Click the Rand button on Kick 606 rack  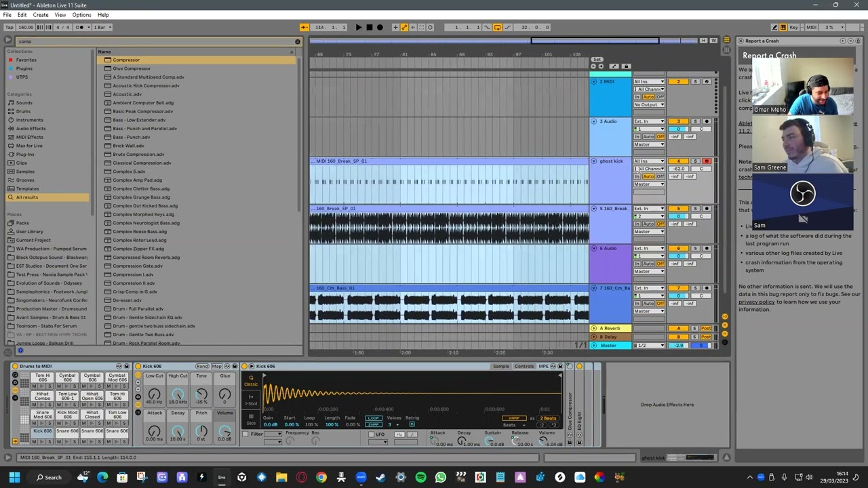point(202,367)
